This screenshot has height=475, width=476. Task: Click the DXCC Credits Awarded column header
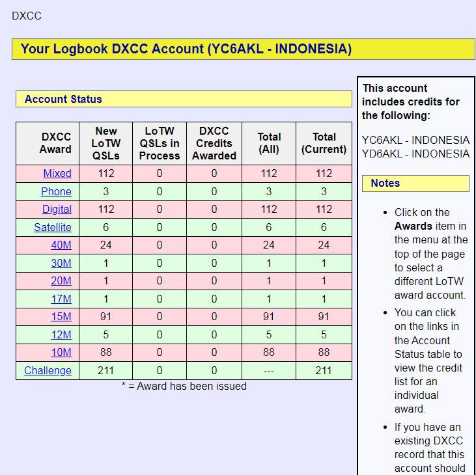pos(214,143)
